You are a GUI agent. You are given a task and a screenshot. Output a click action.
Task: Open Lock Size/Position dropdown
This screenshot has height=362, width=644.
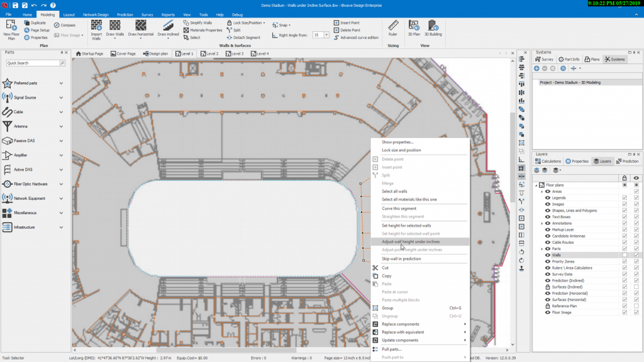click(x=246, y=23)
